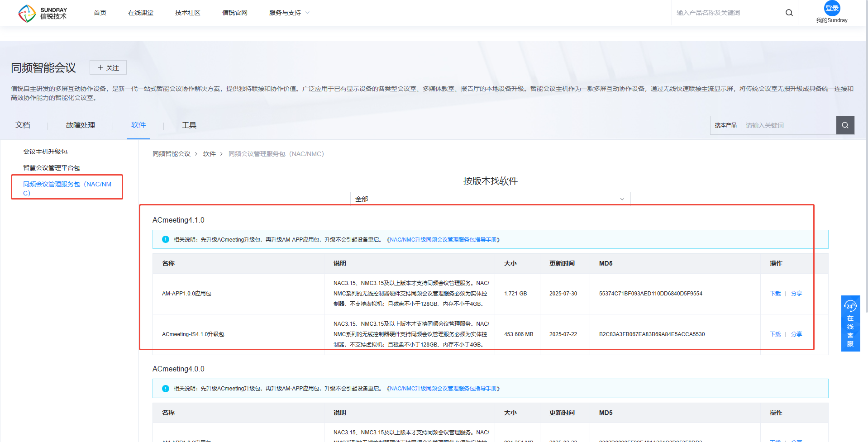Viewport: 868px width, 442px height.
Task: Download the AM-APP1.0.0应用包
Action: click(775, 294)
